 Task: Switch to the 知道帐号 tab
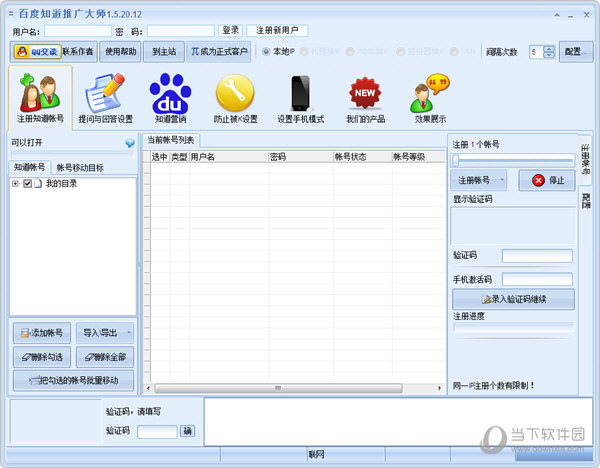click(x=29, y=167)
